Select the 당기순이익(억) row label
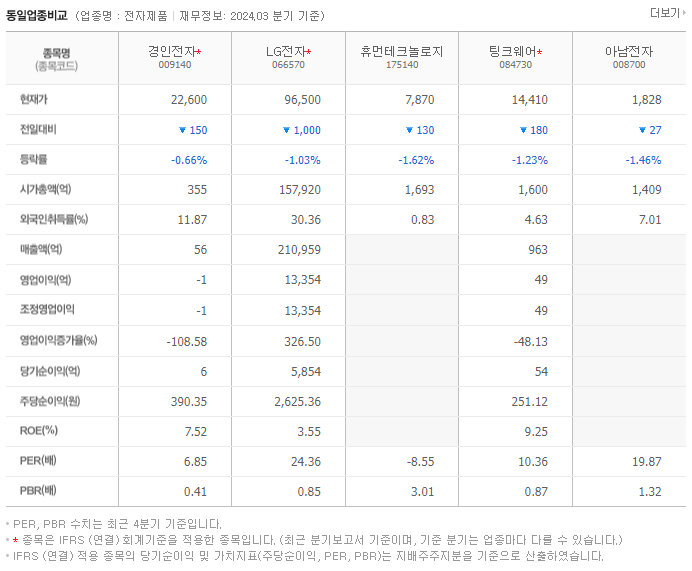The height and width of the screenshot is (571, 692). 50,371
